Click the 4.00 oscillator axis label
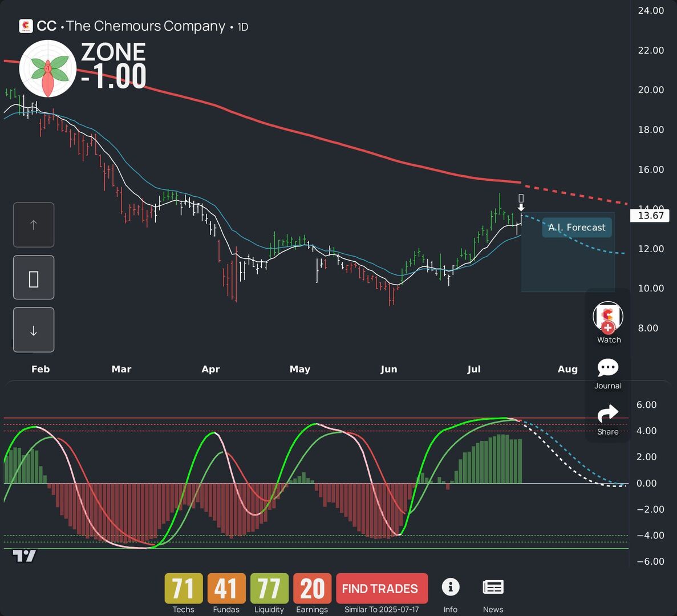Image resolution: width=677 pixels, height=616 pixels. pos(646,431)
